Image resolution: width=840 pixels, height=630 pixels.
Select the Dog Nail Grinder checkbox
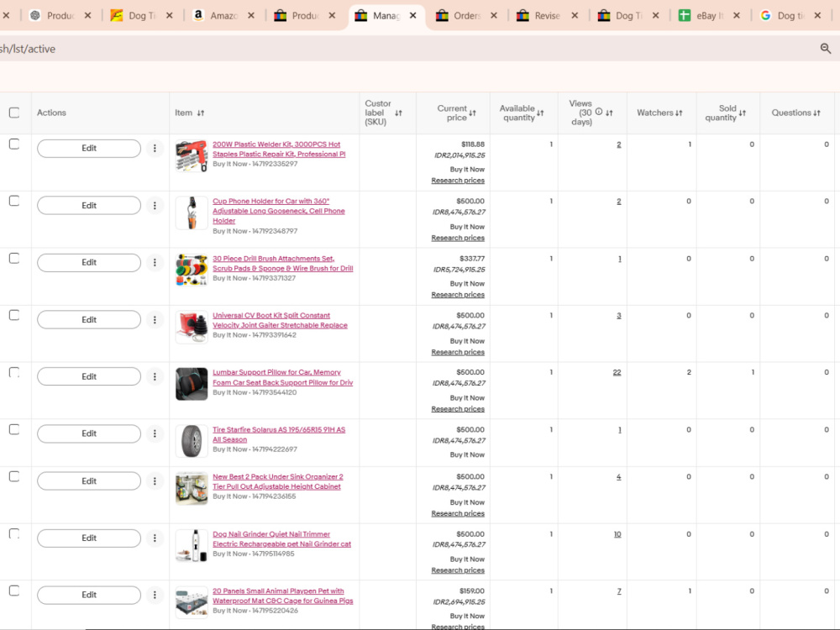pyautogui.click(x=14, y=533)
